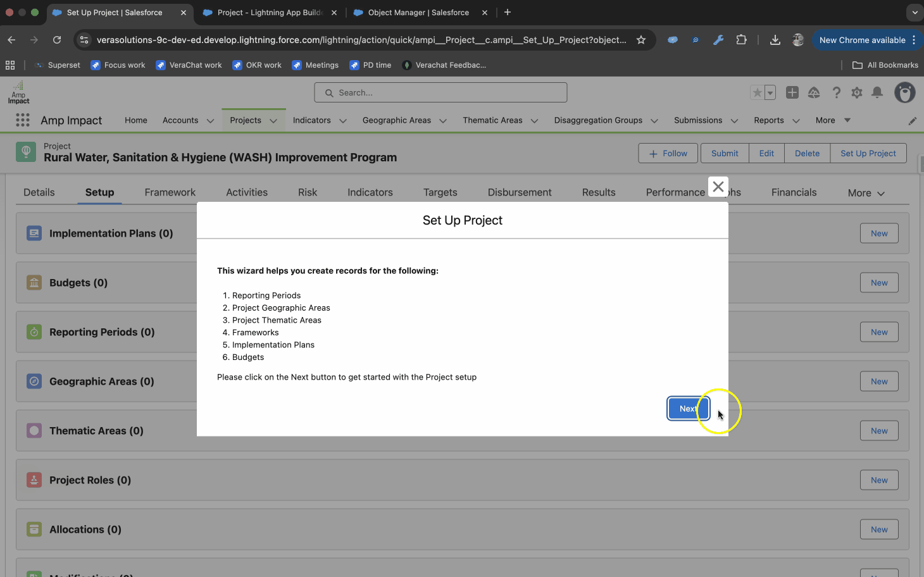Click the Follow button
Screen dimensions: 924x577
668,153
